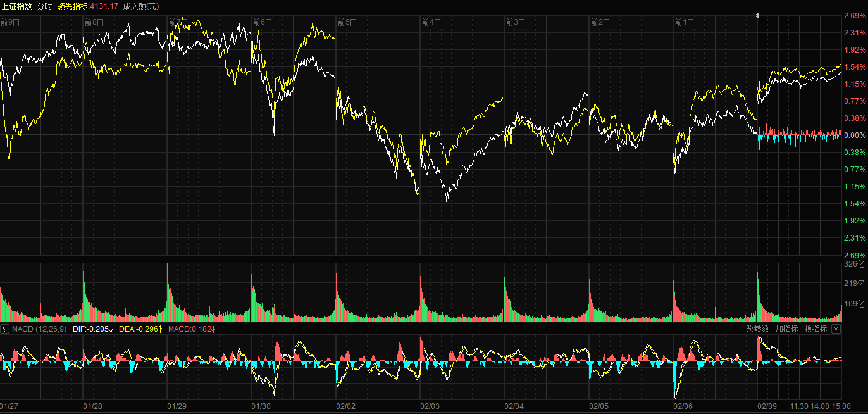Click the 上证指数 index name
This screenshot has width=868, height=414.
tap(17, 6)
